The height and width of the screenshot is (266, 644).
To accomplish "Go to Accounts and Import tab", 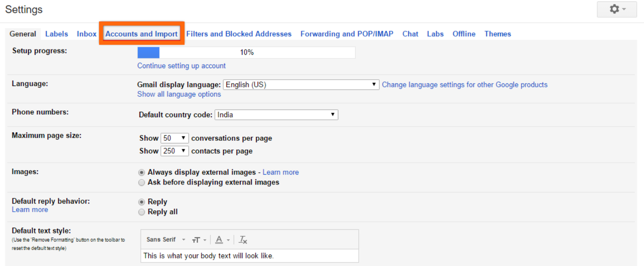I will pos(141,34).
